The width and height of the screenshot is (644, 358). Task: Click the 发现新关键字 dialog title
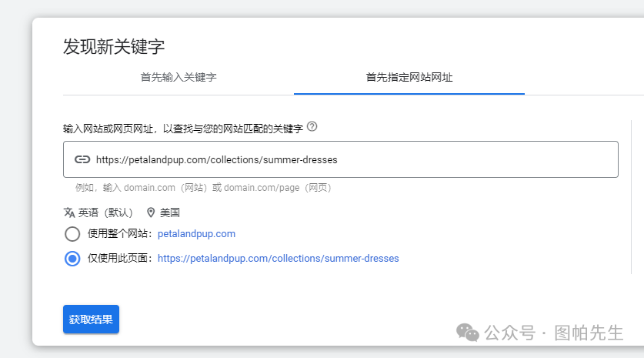click(x=114, y=46)
